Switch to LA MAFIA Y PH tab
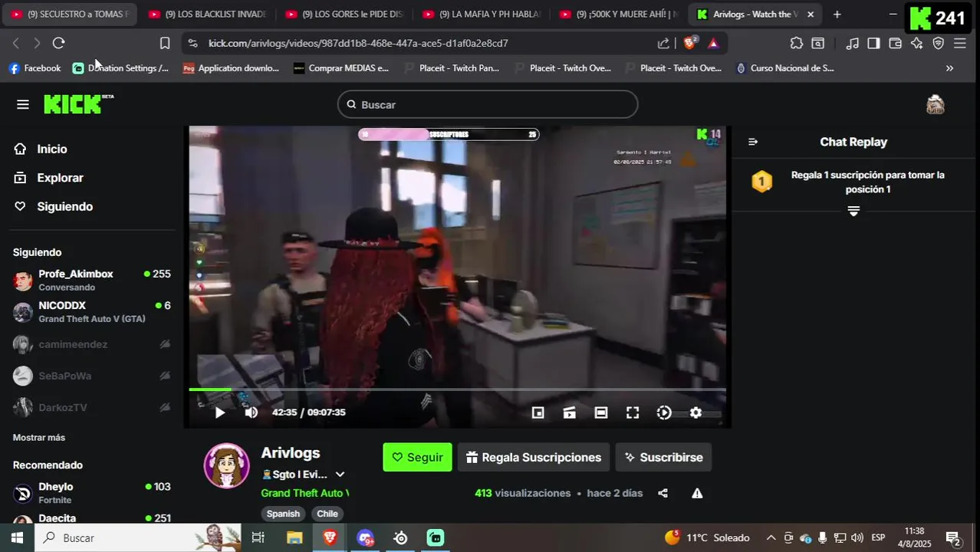 click(482, 15)
